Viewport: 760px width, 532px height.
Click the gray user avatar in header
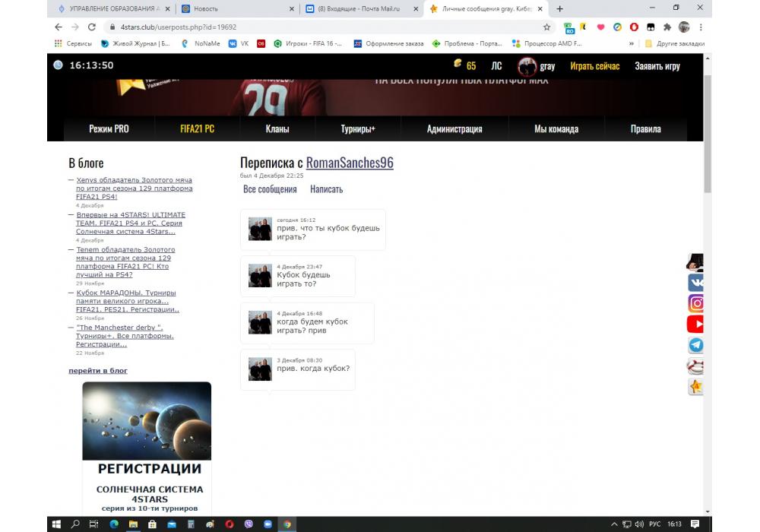pos(527,66)
